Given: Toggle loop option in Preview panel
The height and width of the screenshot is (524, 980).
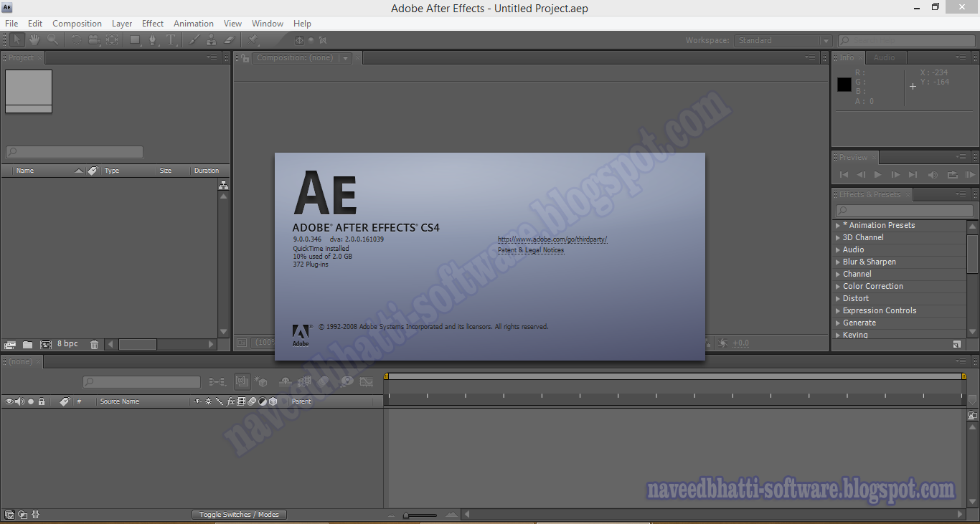Looking at the screenshot, I should (952, 174).
